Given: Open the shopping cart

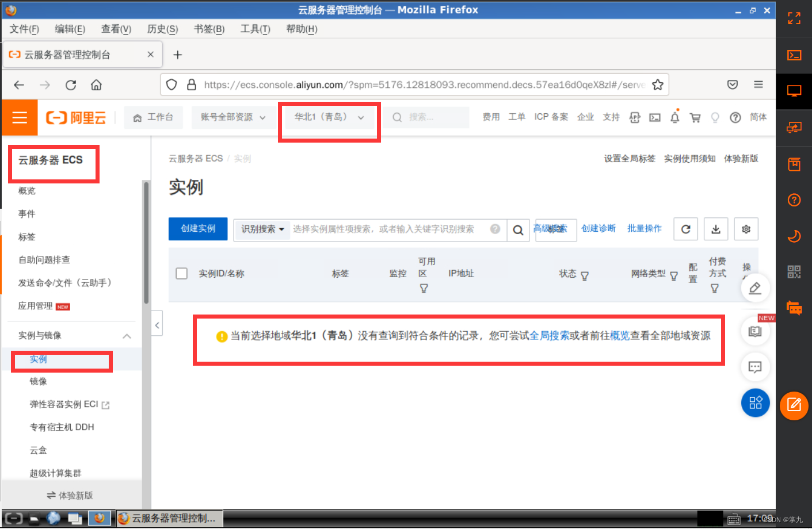Looking at the screenshot, I should pyautogui.click(x=695, y=117).
